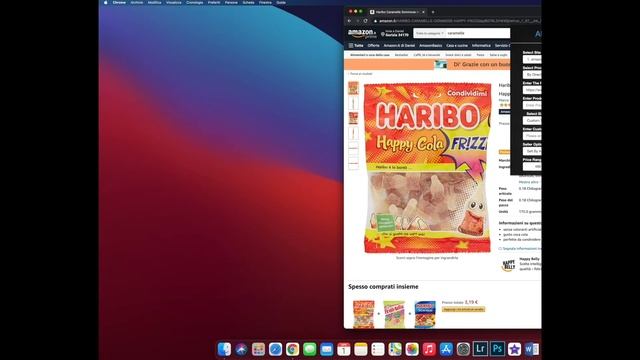The height and width of the screenshot is (360, 640).
Task: Select the first product thumbnail
Action: click(353, 88)
